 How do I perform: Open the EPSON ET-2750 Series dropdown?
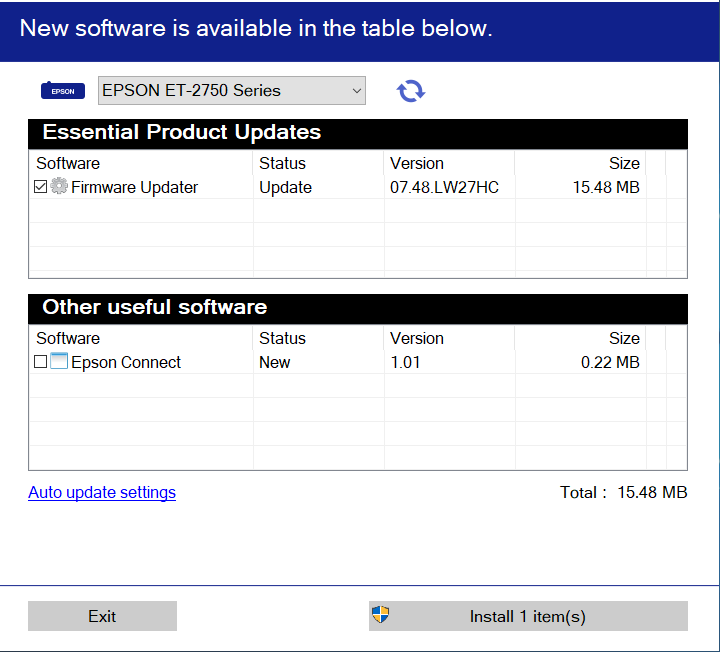pyautogui.click(x=232, y=90)
